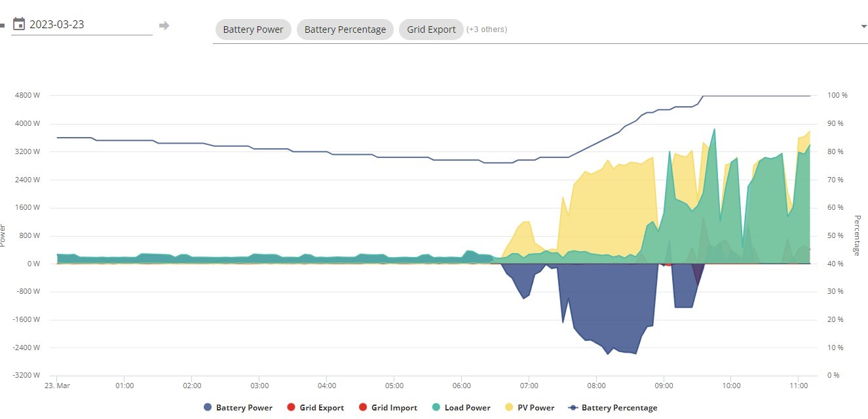Toggle Battery Power legend series

coord(238,407)
